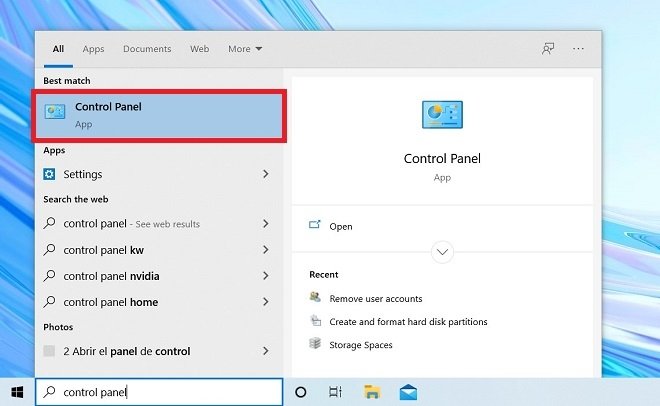
Task: Expand arrow for 'control panel home'
Action: click(266, 302)
